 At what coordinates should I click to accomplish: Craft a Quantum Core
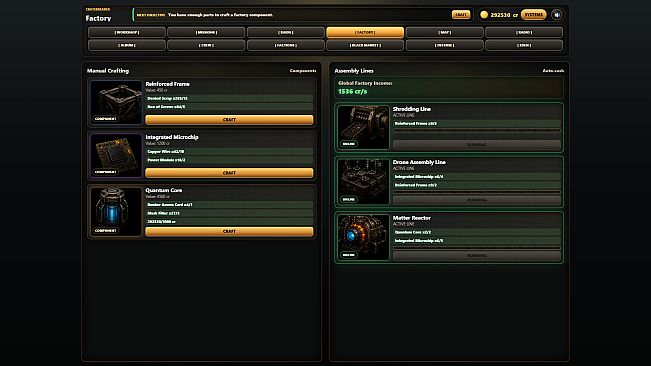pyautogui.click(x=229, y=232)
